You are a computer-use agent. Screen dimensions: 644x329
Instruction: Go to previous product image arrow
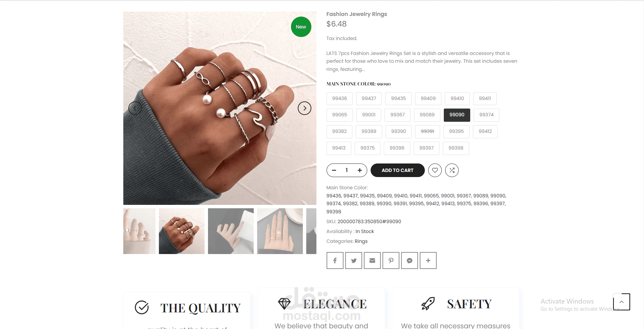(135, 108)
